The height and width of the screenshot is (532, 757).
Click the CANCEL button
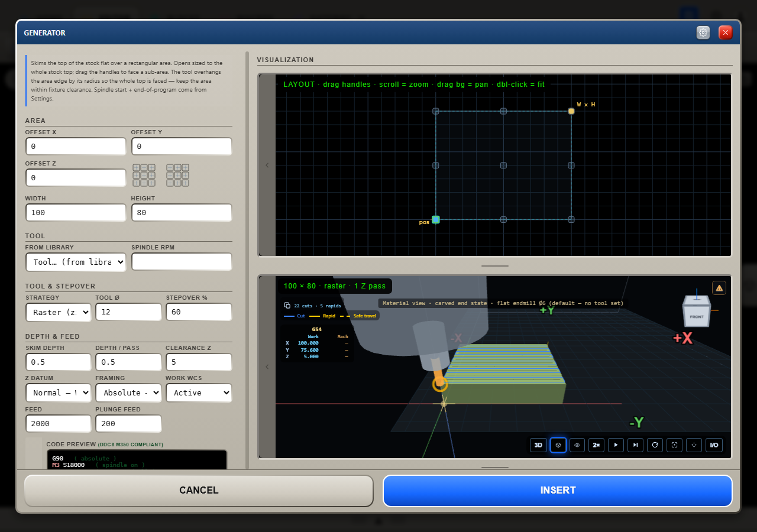199,491
